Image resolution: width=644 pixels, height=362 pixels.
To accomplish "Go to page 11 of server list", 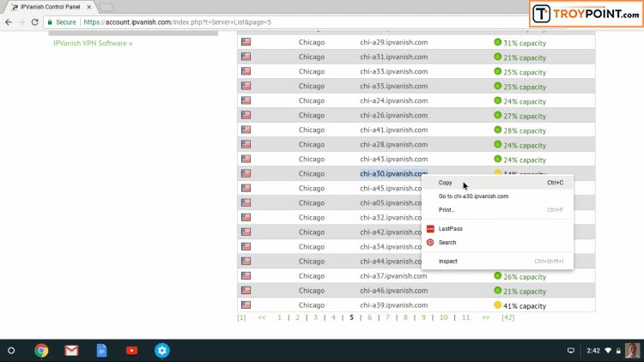I will click(465, 317).
